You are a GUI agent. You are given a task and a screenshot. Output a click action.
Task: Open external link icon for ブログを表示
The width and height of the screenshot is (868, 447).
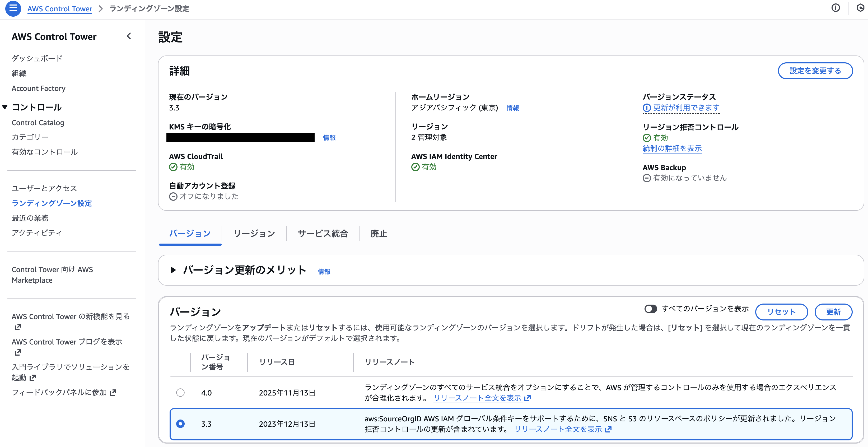pyautogui.click(x=18, y=352)
